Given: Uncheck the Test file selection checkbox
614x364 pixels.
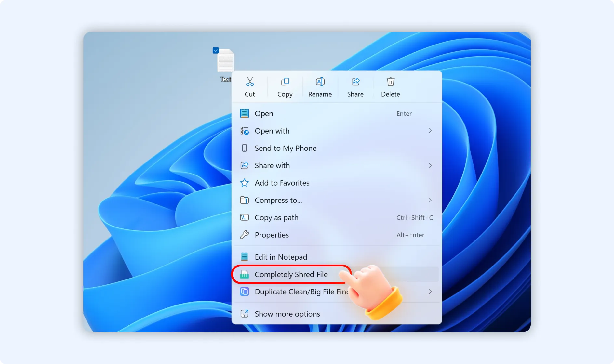Looking at the screenshot, I should [x=216, y=50].
